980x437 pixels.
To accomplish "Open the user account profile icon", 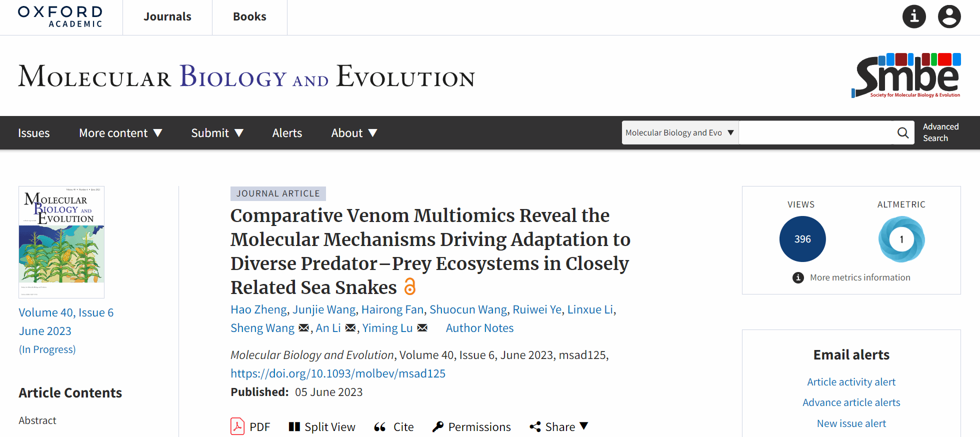I will [949, 16].
